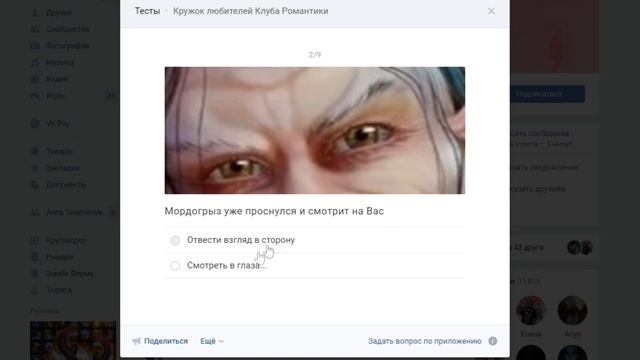Screen dimensions: 640x360
Task: Click the community cover picture in the background
Action: [554, 36]
